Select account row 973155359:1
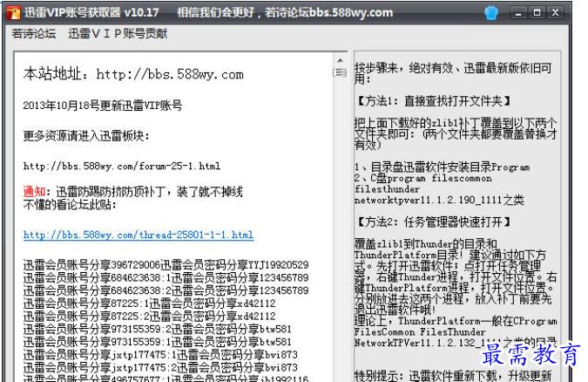The image size is (588, 382). pyautogui.click(x=158, y=342)
